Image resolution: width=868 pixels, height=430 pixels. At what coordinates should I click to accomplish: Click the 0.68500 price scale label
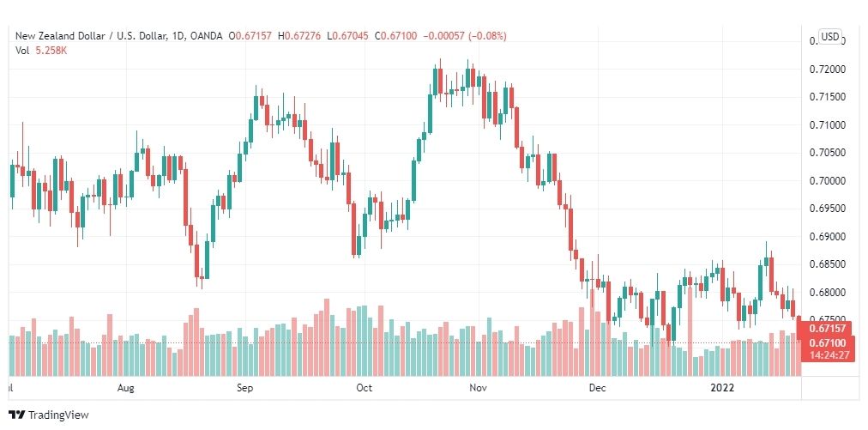click(x=828, y=265)
